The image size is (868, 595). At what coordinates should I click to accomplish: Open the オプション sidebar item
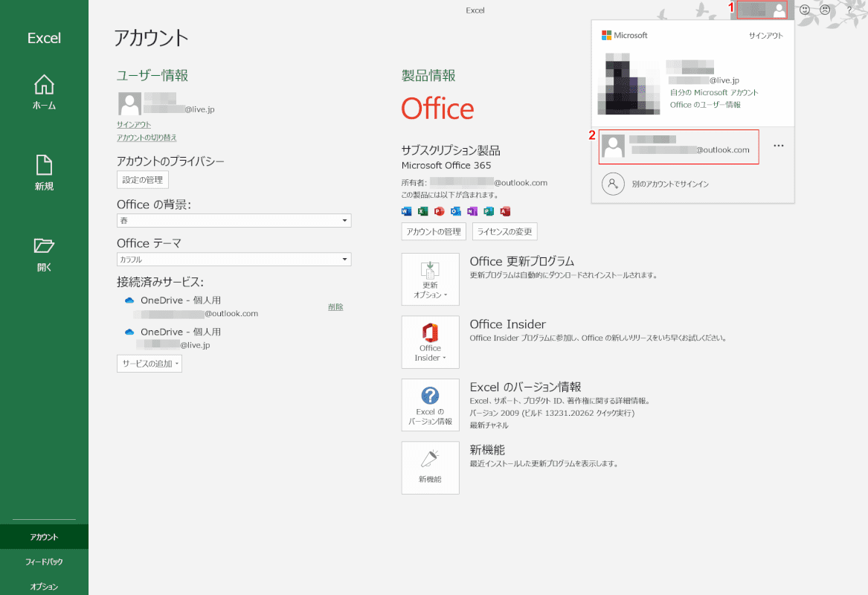tap(44, 585)
